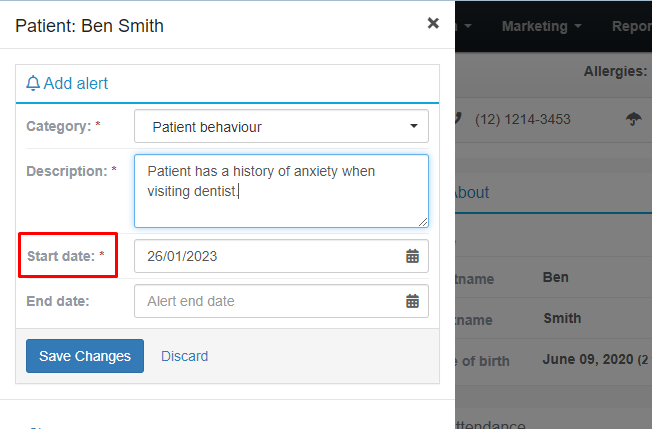Focus the Description text area
The width and height of the screenshot is (652, 429).
point(281,191)
